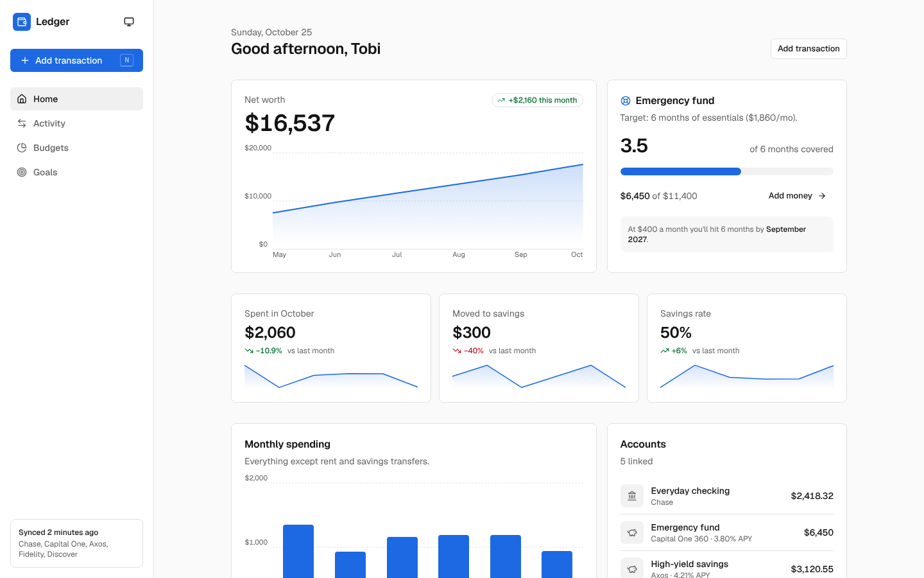Click the tallest bar in Monthly spending
Screen dimensions: 924x578
298,551
